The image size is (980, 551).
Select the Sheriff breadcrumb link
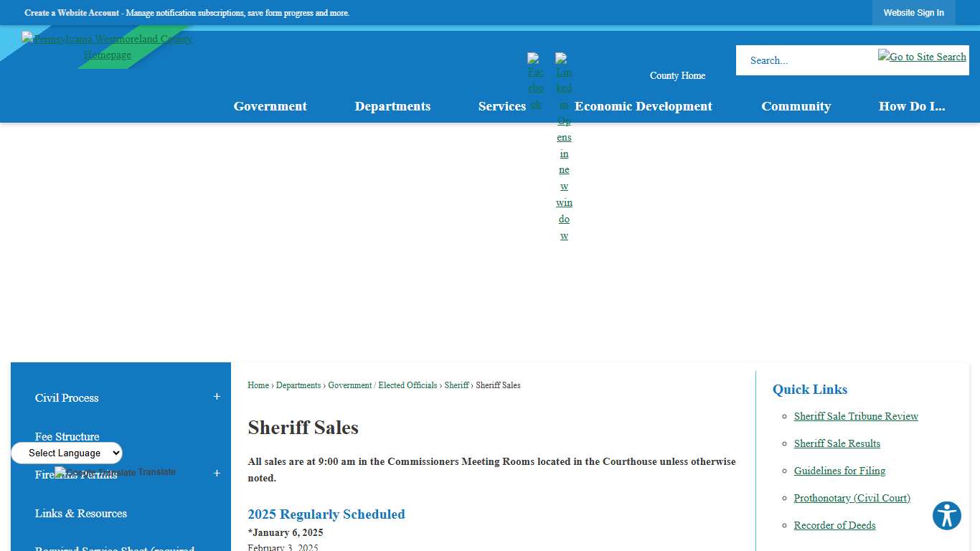point(457,385)
